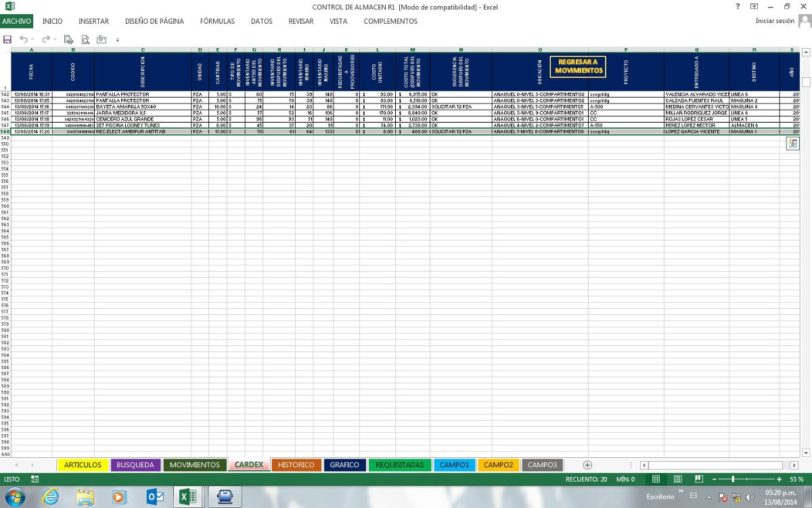Open the VISTA ribbon tab
The width and height of the screenshot is (812, 508).
(338, 21)
